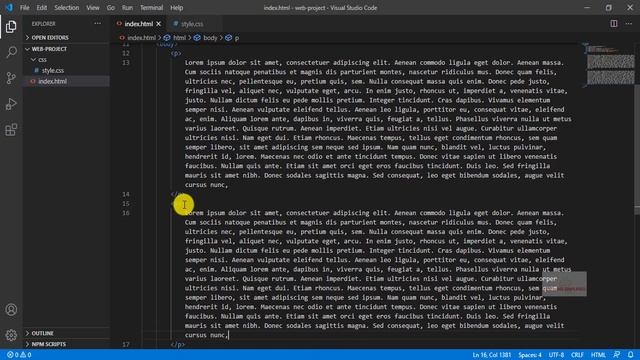The width and height of the screenshot is (640, 360).
Task: Click the p breadcrumb item
Action: [237, 38]
